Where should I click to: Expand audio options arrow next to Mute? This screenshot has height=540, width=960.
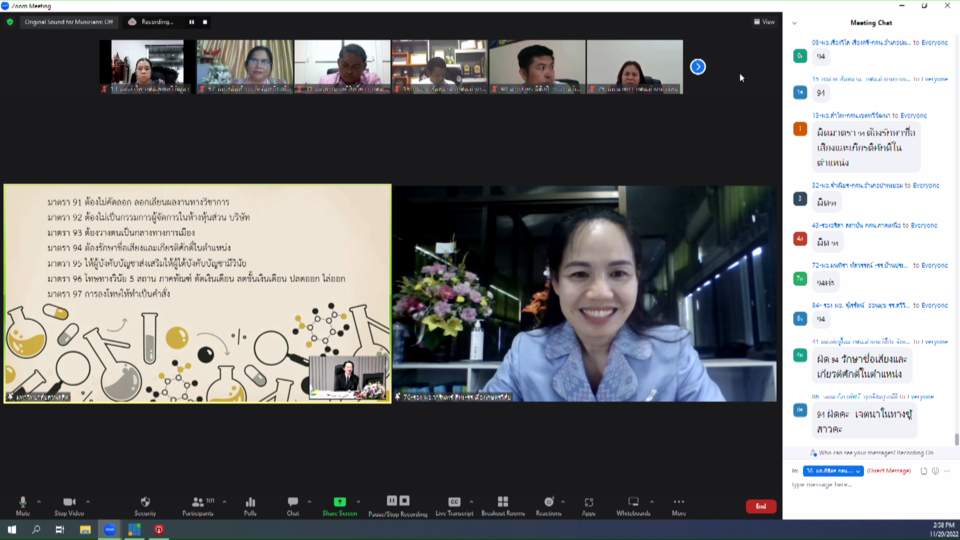[x=39, y=502]
